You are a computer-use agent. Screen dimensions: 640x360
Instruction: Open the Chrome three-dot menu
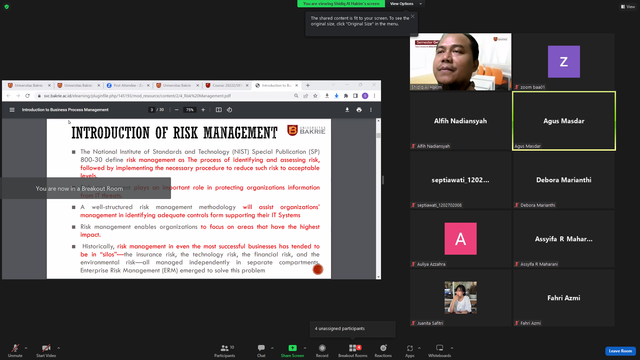pos(374,96)
